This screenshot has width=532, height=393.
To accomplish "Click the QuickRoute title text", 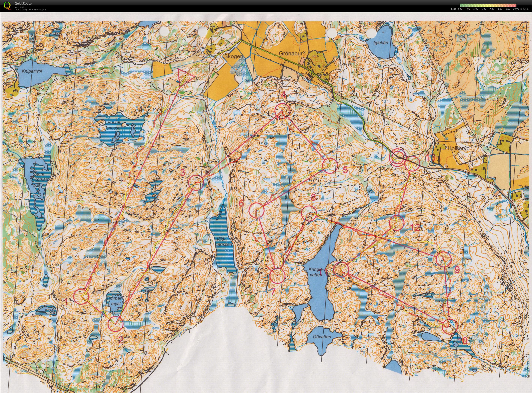I will pos(23,3).
